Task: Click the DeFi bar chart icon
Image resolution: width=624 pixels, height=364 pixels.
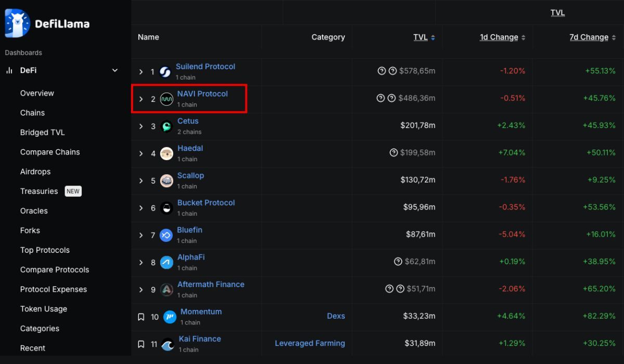Action: tap(9, 70)
